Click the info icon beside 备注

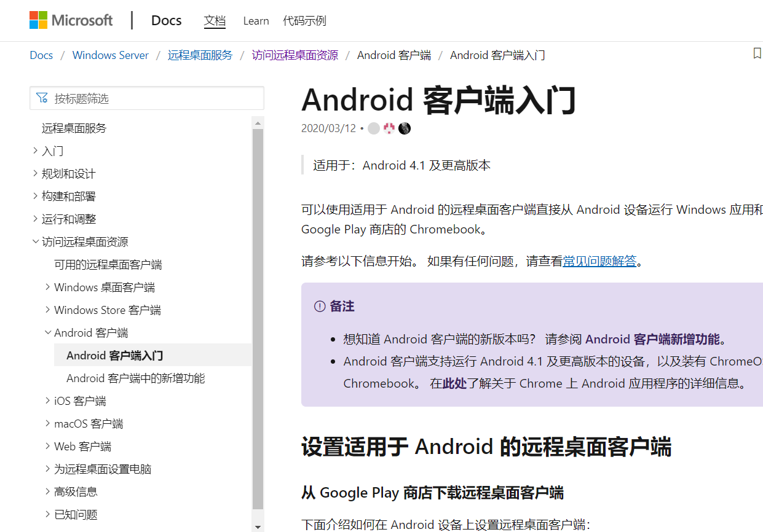[x=320, y=307]
